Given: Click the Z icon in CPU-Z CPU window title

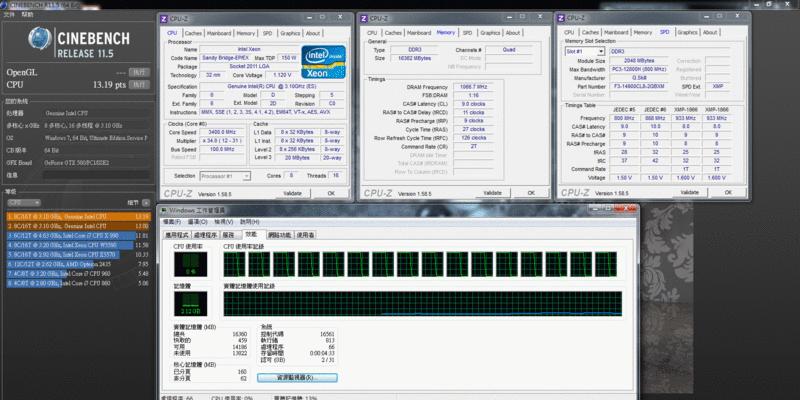Looking at the screenshot, I should [164, 18].
